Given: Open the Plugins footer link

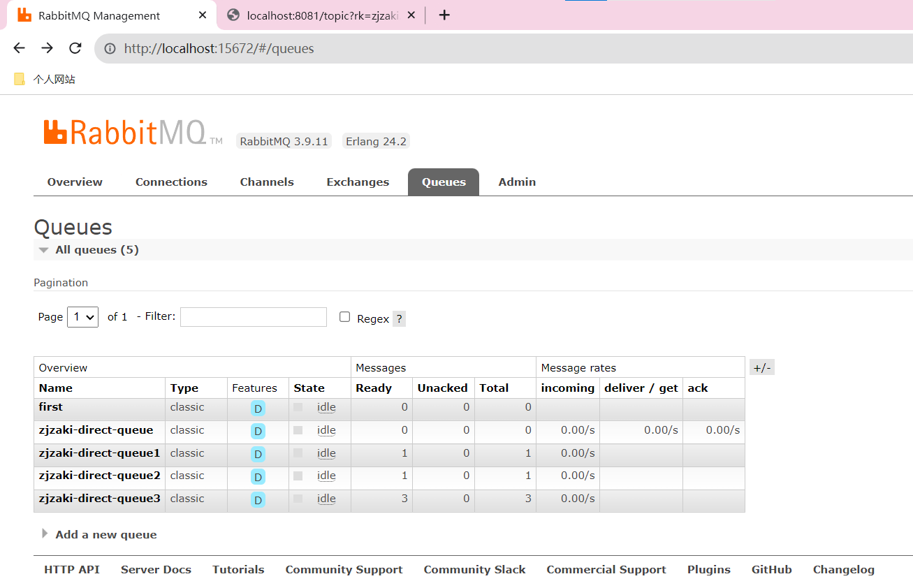Looking at the screenshot, I should point(708,569).
